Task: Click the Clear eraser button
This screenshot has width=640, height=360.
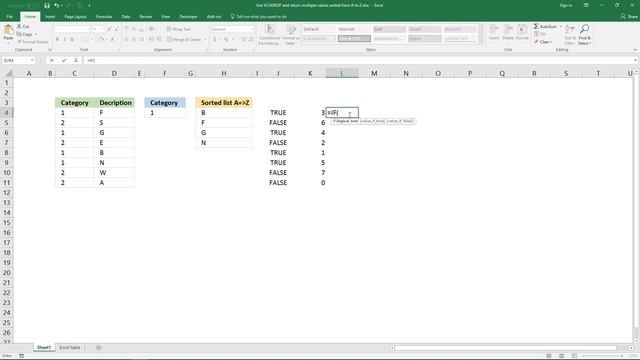Action: tap(542, 42)
